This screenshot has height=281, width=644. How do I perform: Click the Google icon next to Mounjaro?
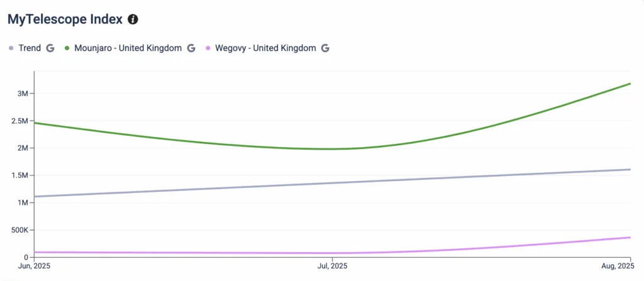[191, 48]
